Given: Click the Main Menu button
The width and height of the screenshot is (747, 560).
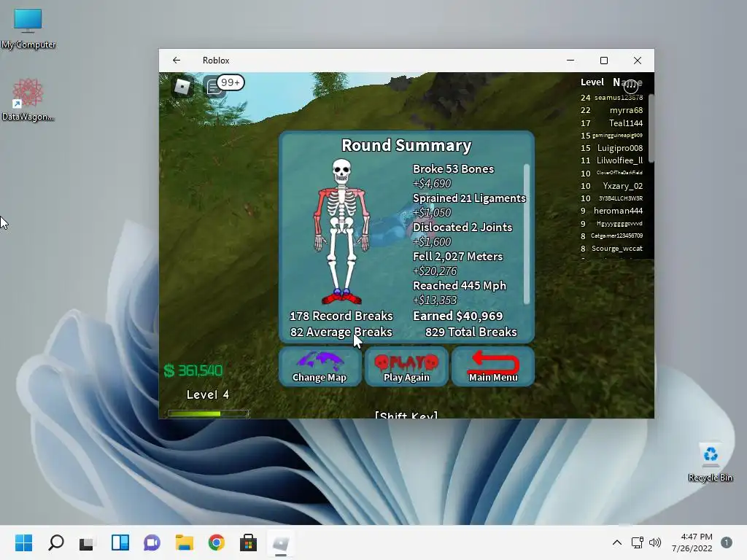Looking at the screenshot, I should coord(493,366).
